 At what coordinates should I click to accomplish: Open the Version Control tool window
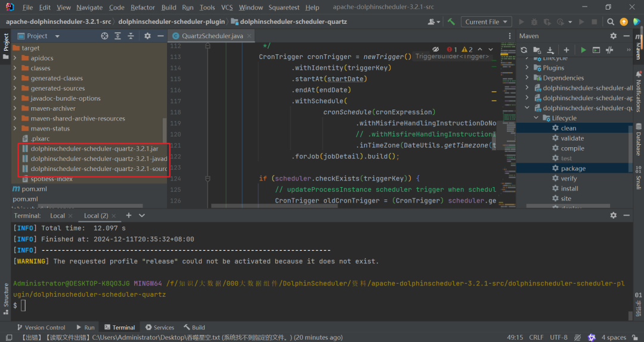click(x=41, y=327)
